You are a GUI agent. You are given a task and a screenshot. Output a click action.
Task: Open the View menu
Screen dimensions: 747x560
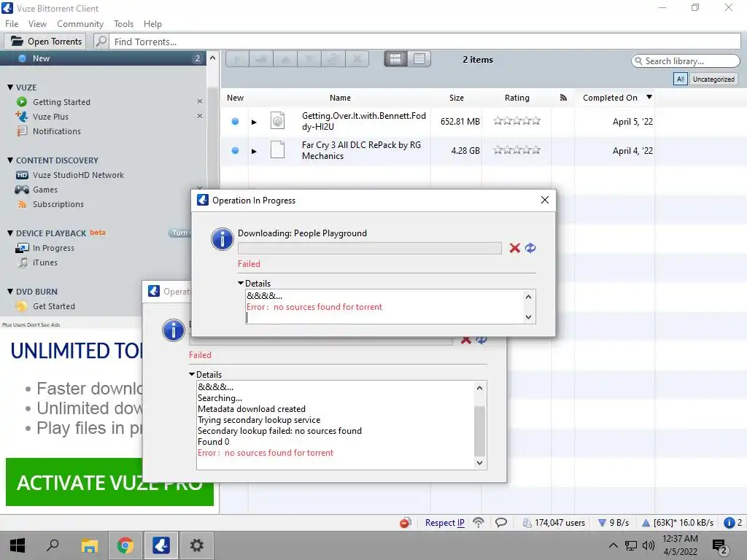tap(37, 24)
